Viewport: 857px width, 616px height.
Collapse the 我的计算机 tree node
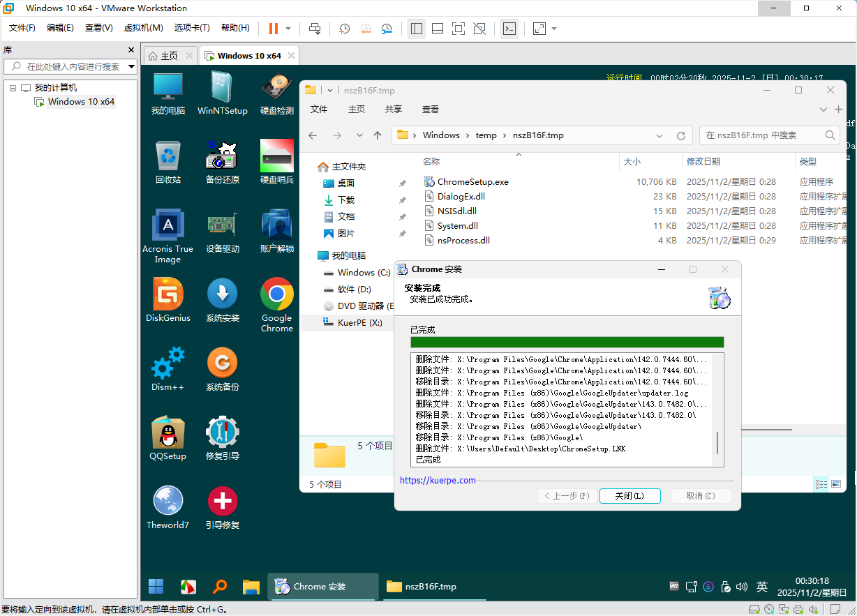(13, 88)
